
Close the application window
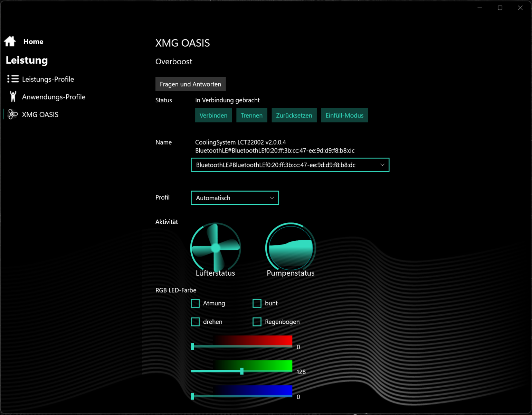520,8
